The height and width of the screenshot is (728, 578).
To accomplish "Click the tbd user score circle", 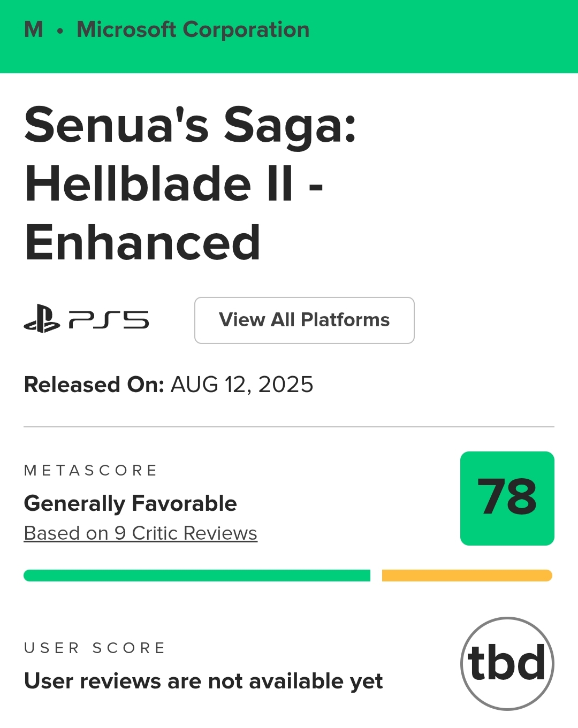I will [x=507, y=664].
